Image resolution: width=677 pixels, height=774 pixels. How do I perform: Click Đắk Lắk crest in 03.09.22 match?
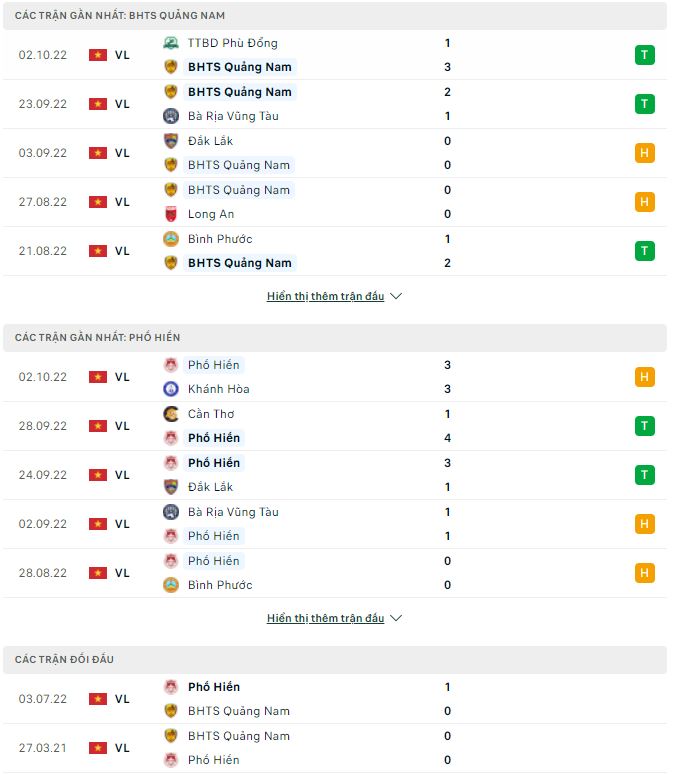(x=170, y=141)
